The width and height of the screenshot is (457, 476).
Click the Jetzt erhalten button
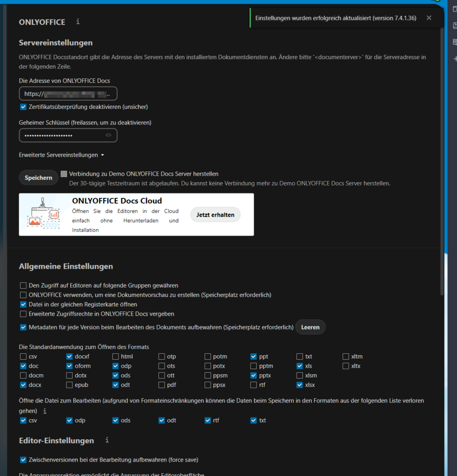215,215
